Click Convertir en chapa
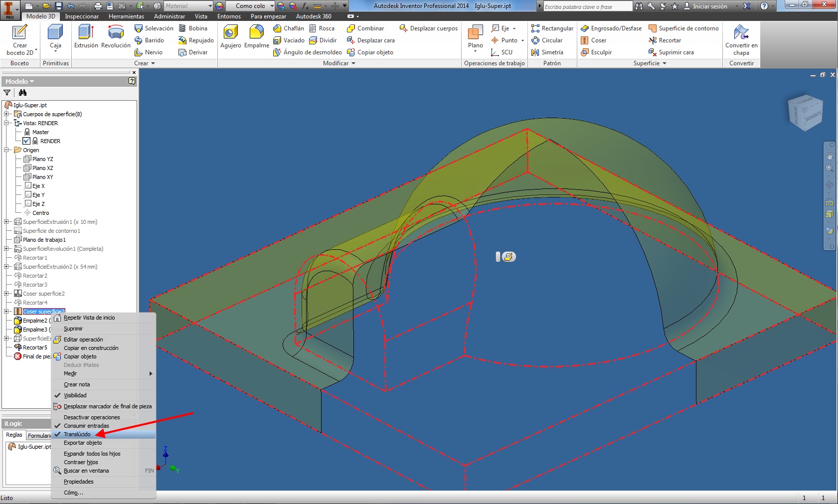The height and width of the screenshot is (504, 838). [x=741, y=40]
